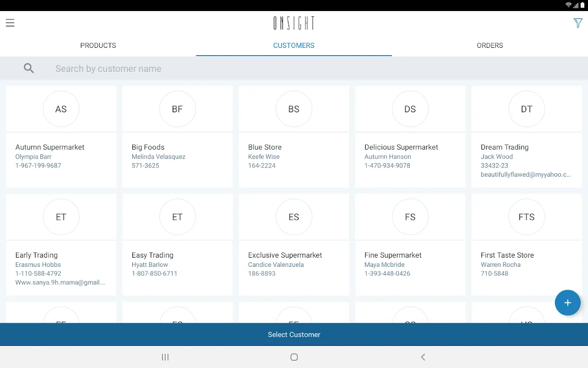Open Android recent apps button

click(165, 357)
